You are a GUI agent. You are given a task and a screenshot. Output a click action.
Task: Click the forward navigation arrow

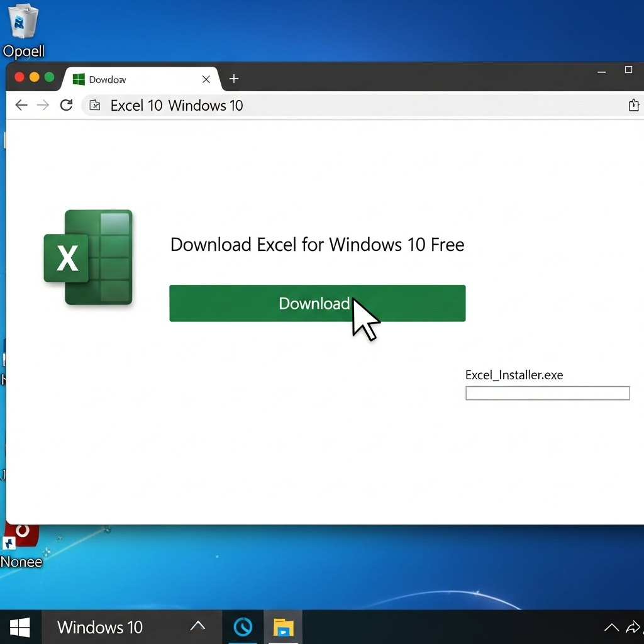(43, 105)
